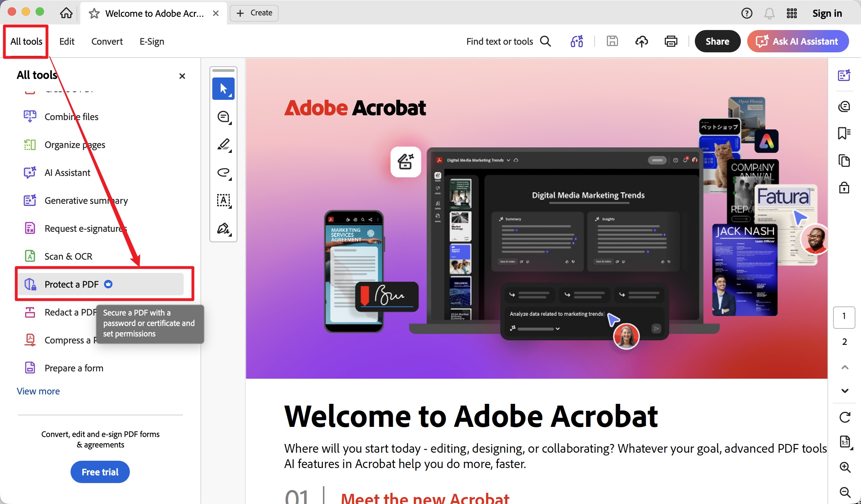Click the lock security icon on right rail
Image resolution: width=861 pixels, height=504 pixels.
[x=844, y=187]
